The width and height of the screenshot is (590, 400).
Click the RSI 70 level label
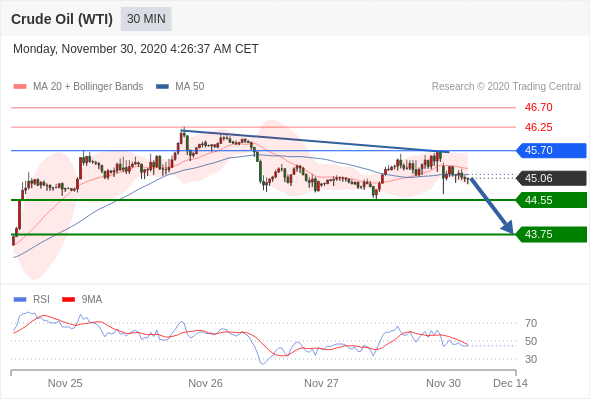pos(531,323)
